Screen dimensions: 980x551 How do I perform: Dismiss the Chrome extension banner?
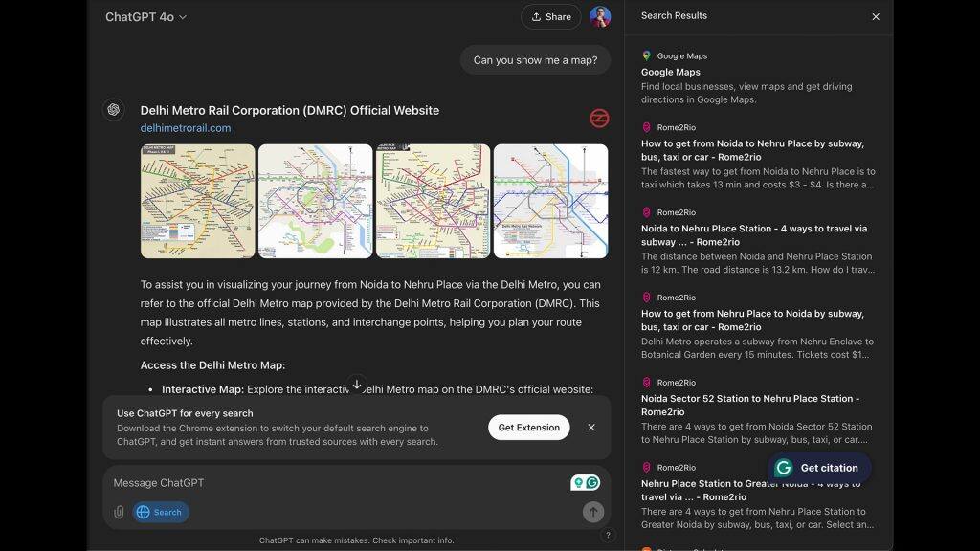(x=591, y=428)
